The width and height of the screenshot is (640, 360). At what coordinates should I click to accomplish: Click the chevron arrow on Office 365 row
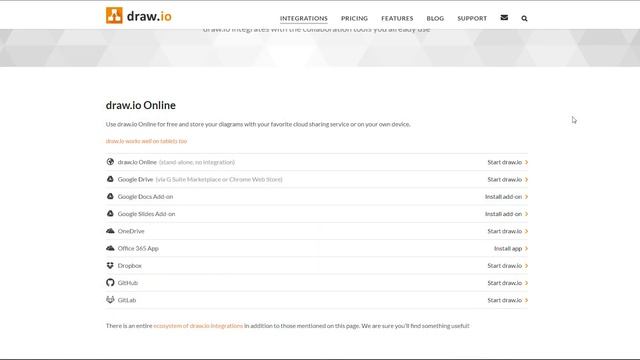click(527, 248)
